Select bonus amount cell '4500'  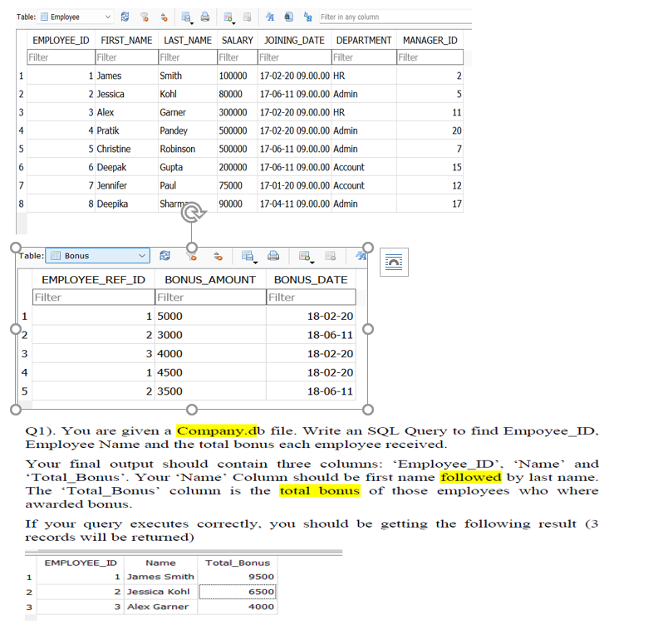210,372
